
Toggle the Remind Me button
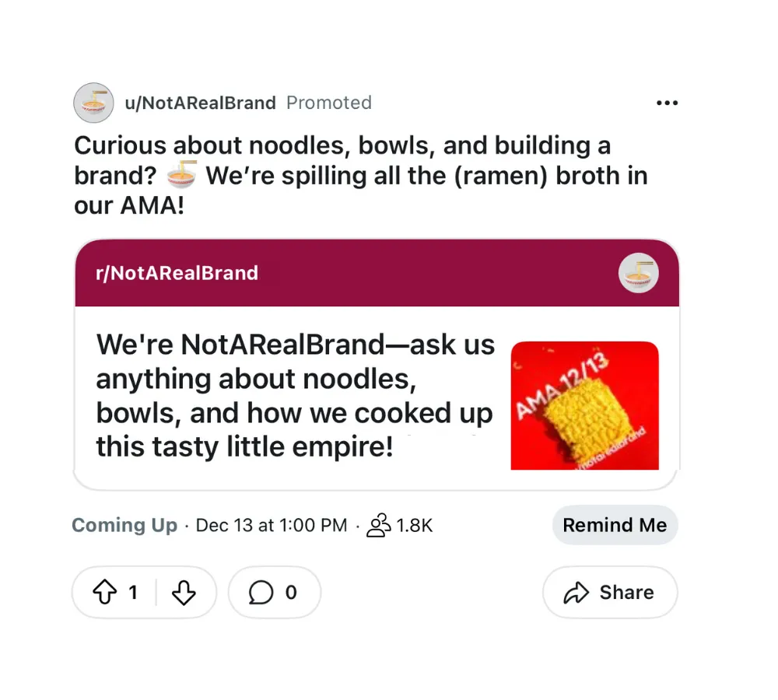[615, 525]
